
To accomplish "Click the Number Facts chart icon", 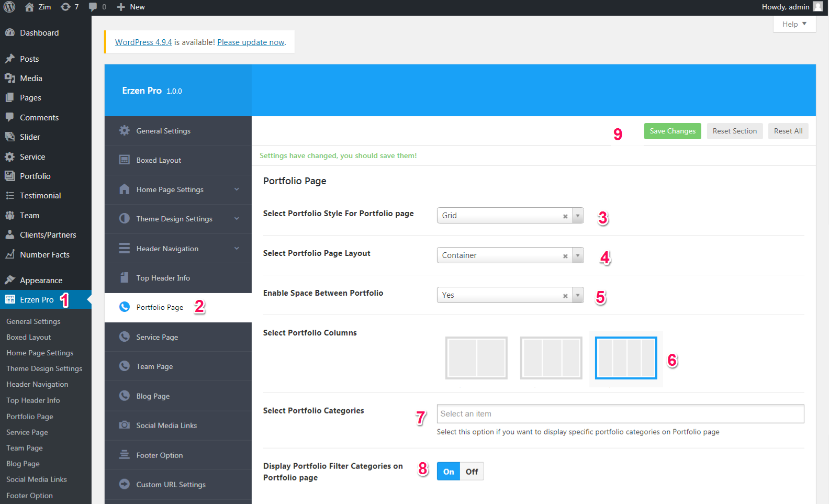I will tap(9, 254).
